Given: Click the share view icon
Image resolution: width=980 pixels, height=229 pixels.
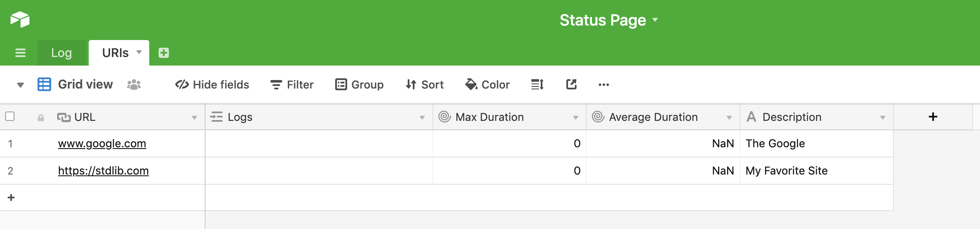Looking at the screenshot, I should 571,85.
